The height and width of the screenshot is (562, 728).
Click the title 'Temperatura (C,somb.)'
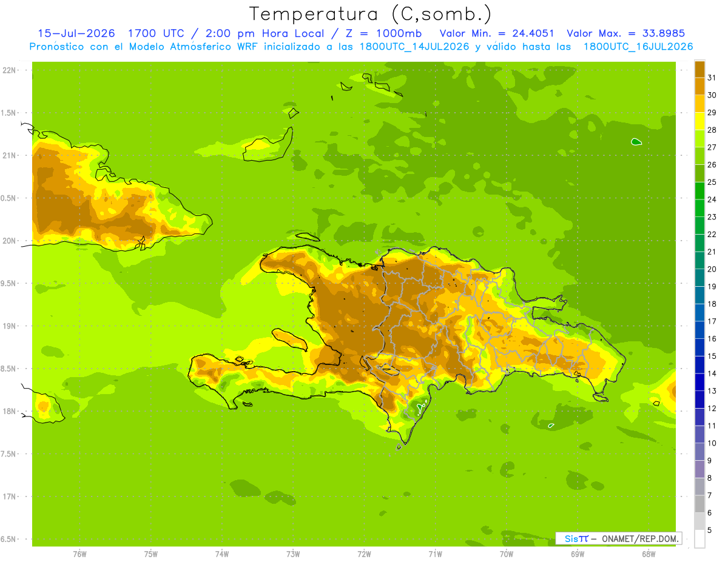point(371,14)
